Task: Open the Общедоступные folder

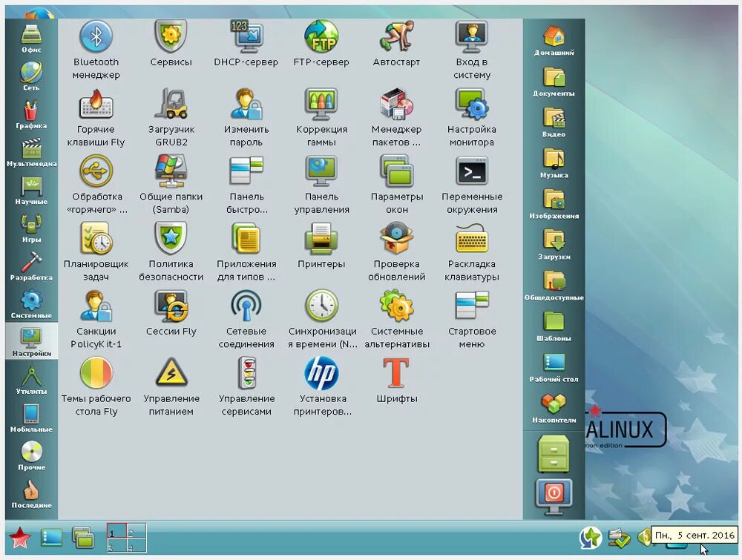Action: click(554, 286)
